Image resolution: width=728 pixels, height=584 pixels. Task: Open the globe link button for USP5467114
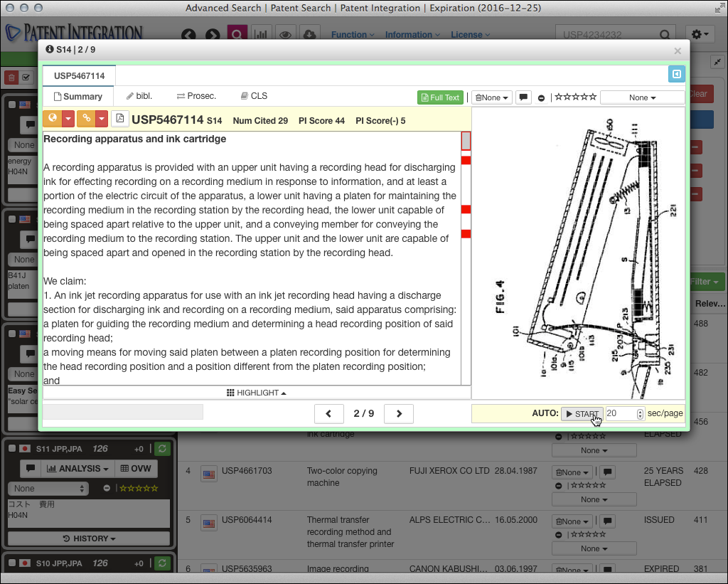click(53, 119)
